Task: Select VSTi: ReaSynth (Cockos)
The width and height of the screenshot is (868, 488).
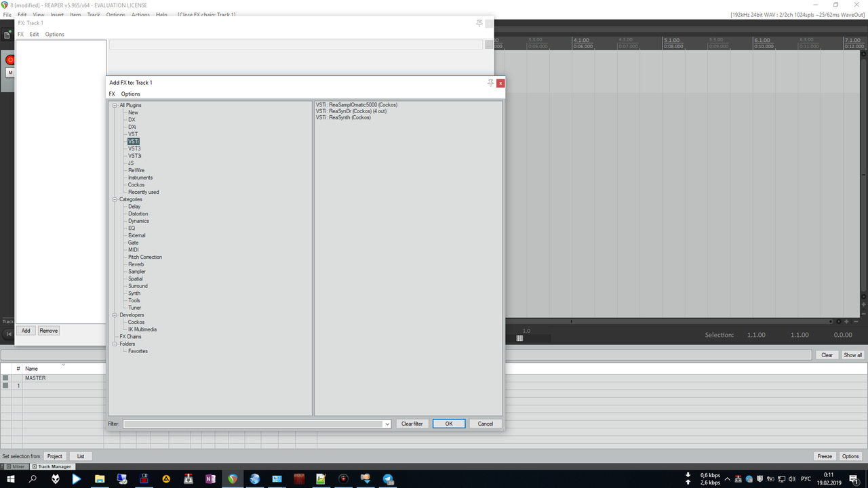Action: point(343,117)
